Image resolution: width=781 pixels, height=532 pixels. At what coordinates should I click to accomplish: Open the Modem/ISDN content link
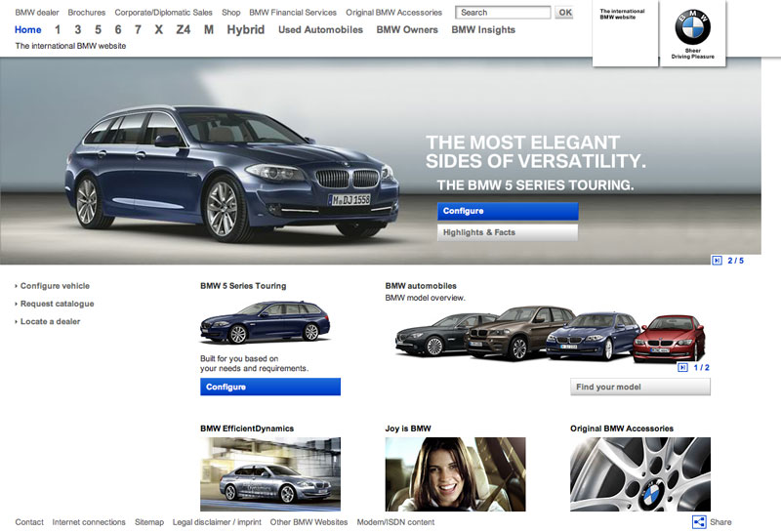click(x=395, y=522)
